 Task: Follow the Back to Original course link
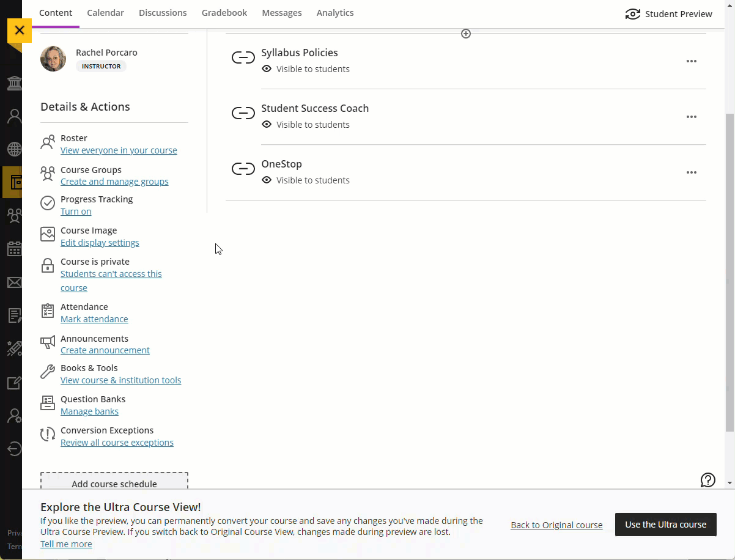pos(556,525)
